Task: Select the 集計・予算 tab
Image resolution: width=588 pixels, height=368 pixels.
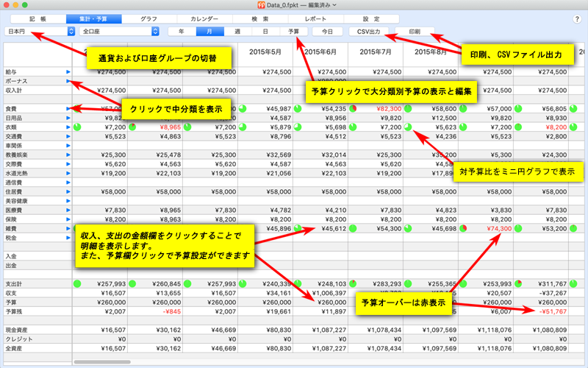Action: click(x=94, y=19)
